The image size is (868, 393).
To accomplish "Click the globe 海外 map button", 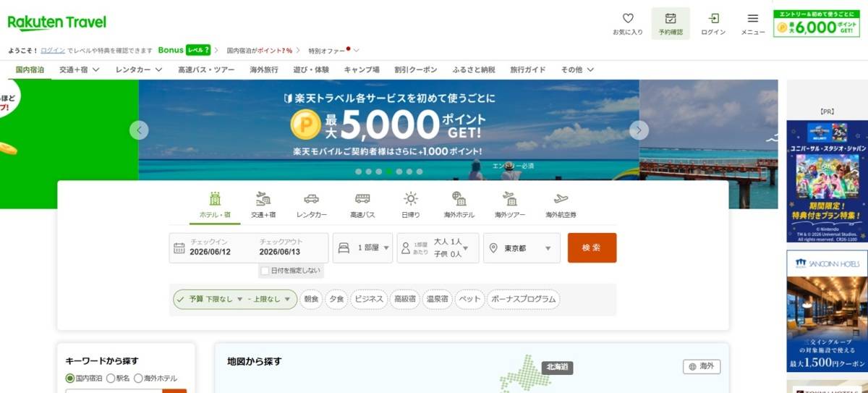I will [x=702, y=366].
